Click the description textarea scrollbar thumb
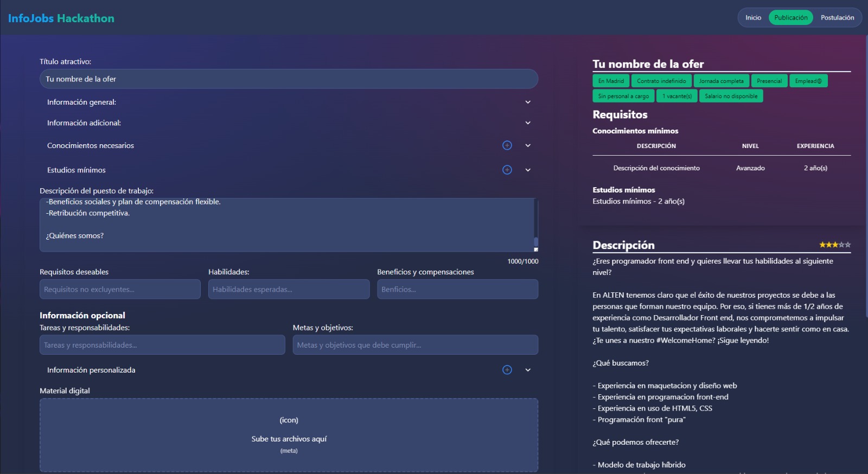This screenshot has width=868, height=474. pos(536,242)
